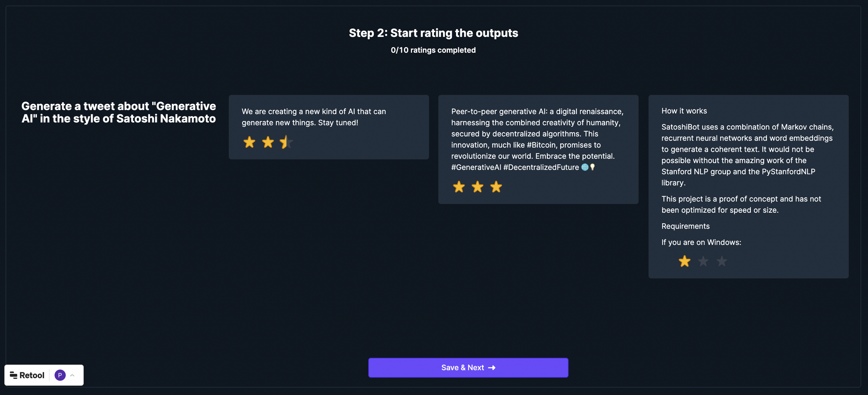Image resolution: width=868 pixels, height=395 pixels.
Task: Click the Generate a tweet prompt heading
Action: tap(119, 112)
